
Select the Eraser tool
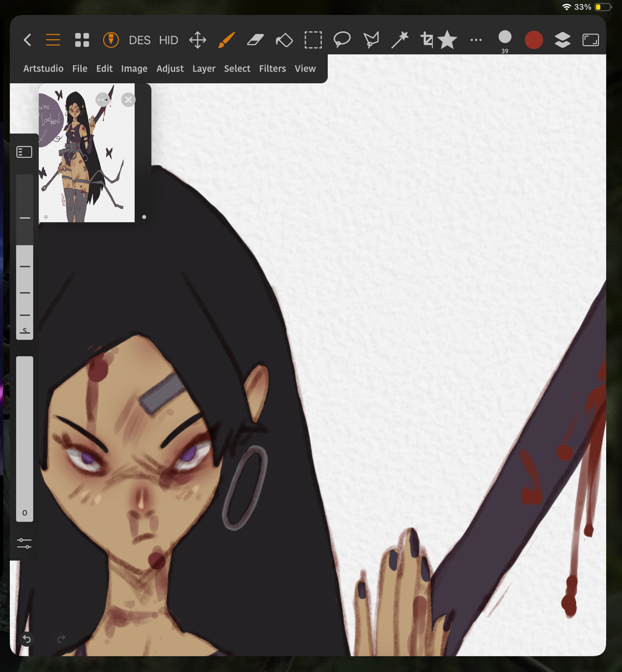255,40
